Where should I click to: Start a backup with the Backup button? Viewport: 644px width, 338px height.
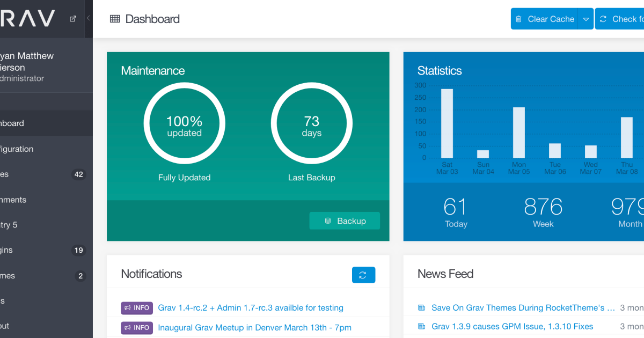coord(345,221)
